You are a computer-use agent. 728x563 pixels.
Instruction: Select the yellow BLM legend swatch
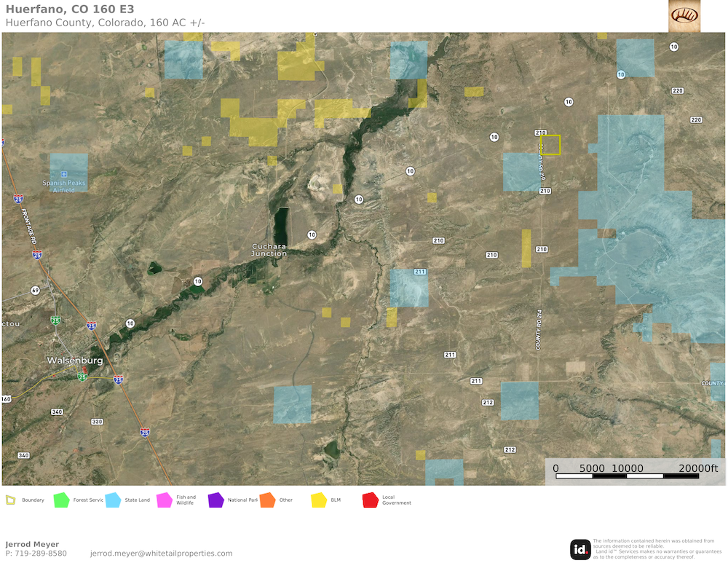[x=319, y=500]
